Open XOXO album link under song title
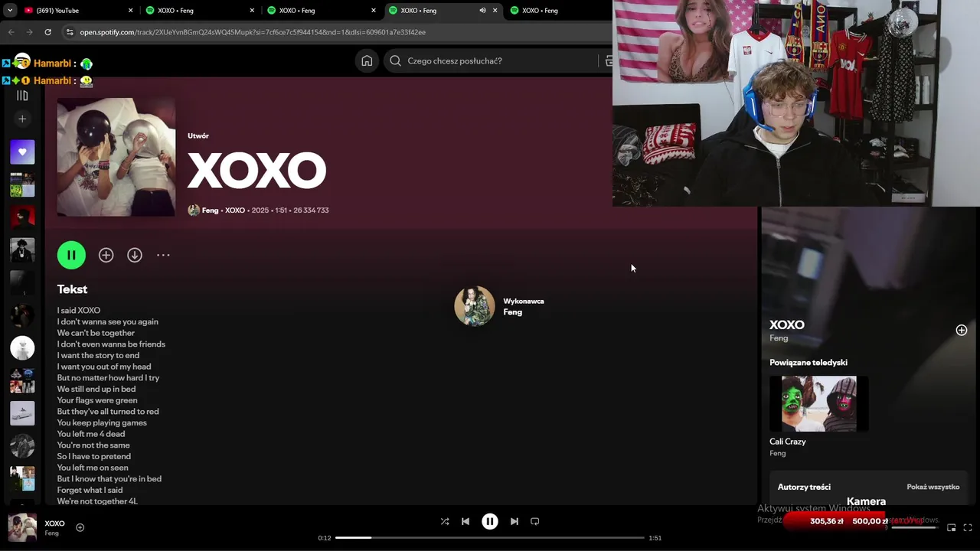The image size is (980, 551). click(x=235, y=210)
